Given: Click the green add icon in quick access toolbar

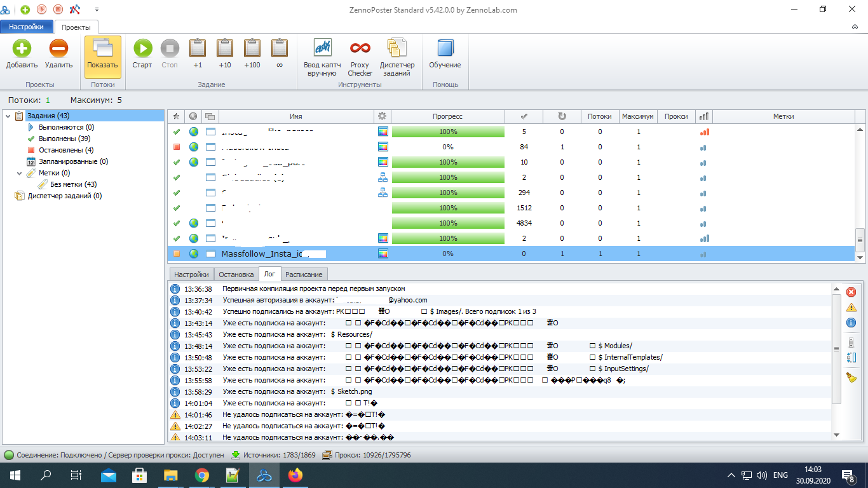Looking at the screenshot, I should coord(25,10).
